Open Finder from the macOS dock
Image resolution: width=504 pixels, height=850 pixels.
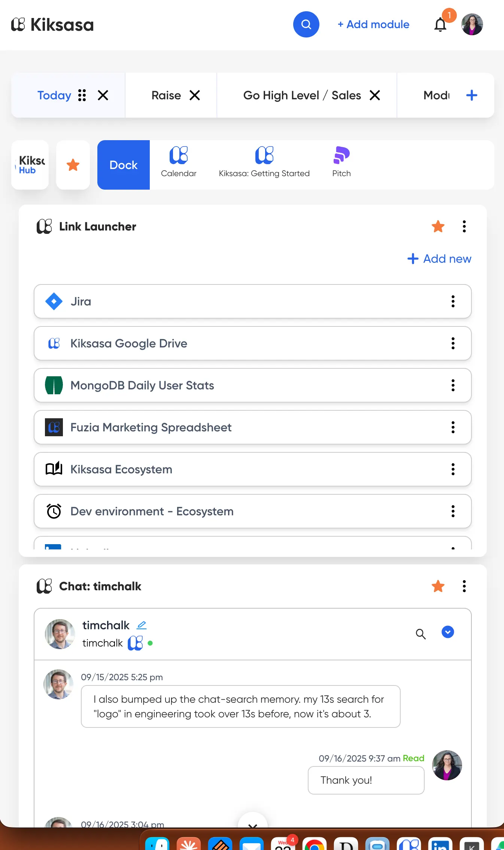157,843
